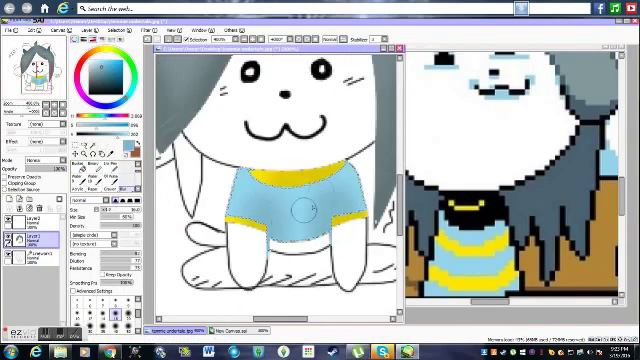Create a new linework layer
Screen dimensions: 640x360
tap(19, 199)
